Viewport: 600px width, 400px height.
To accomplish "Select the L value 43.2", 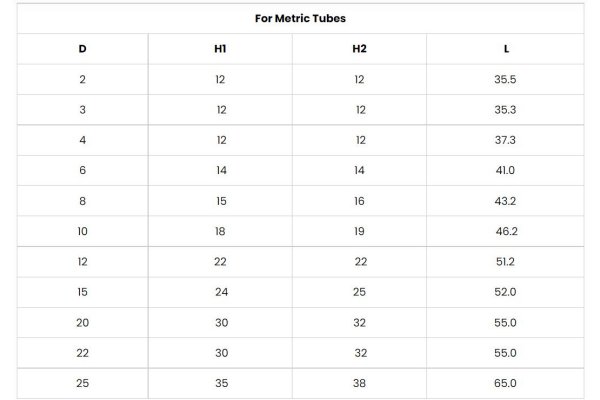I will pos(505,201).
